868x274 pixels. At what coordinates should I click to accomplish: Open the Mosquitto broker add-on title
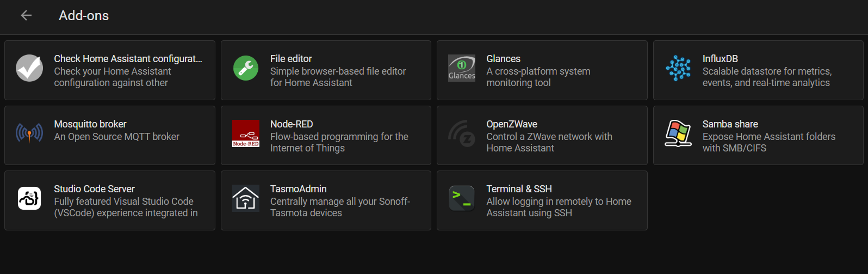tap(90, 124)
